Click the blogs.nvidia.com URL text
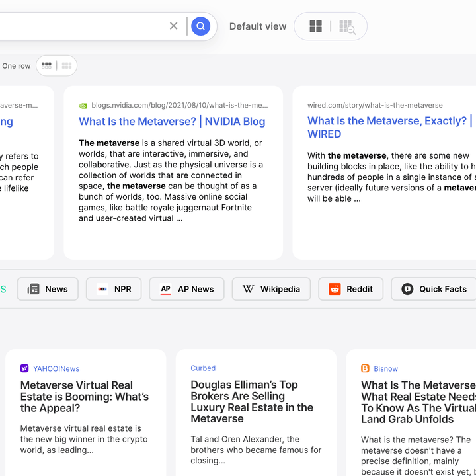This screenshot has height=476, width=476. [180, 105]
